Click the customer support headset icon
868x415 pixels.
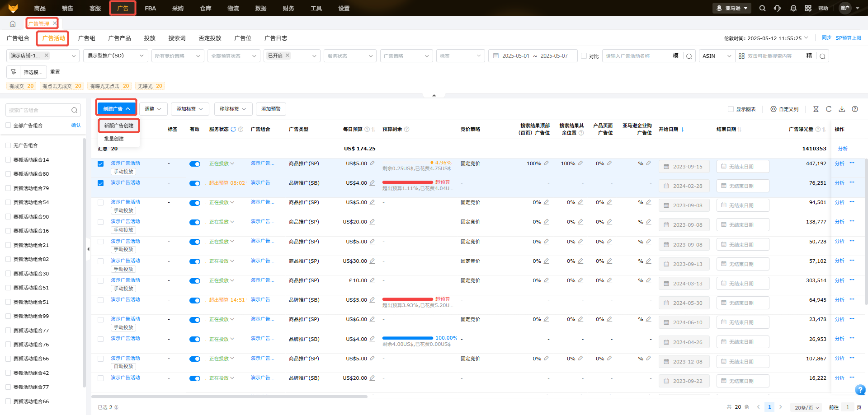coord(777,8)
